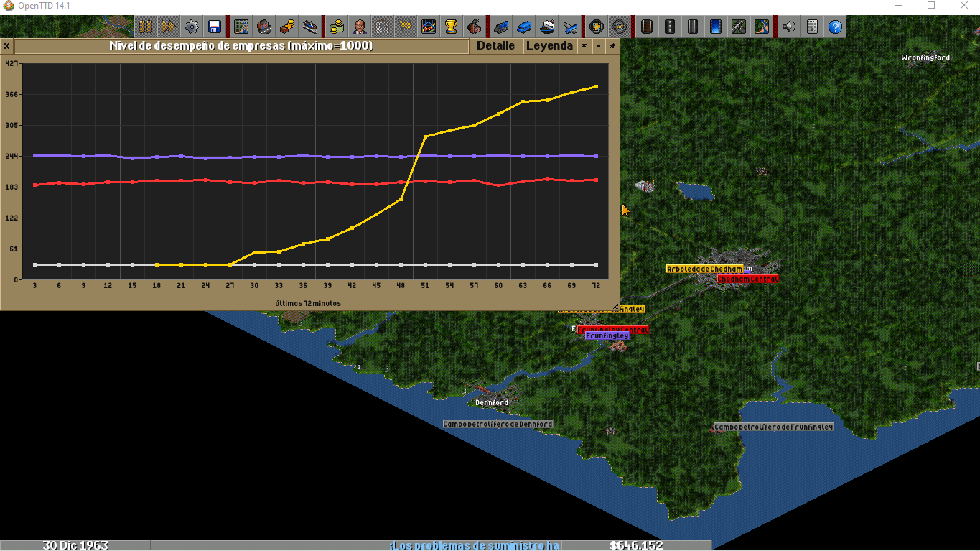980x551 pixels.
Task: Zoom out the map view
Action: (620, 27)
